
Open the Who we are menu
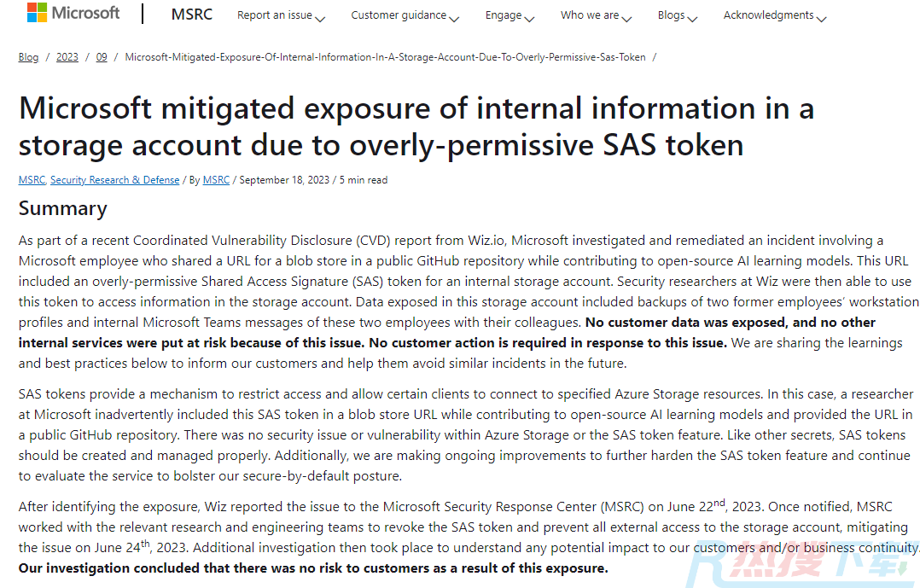[x=596, y=15]
